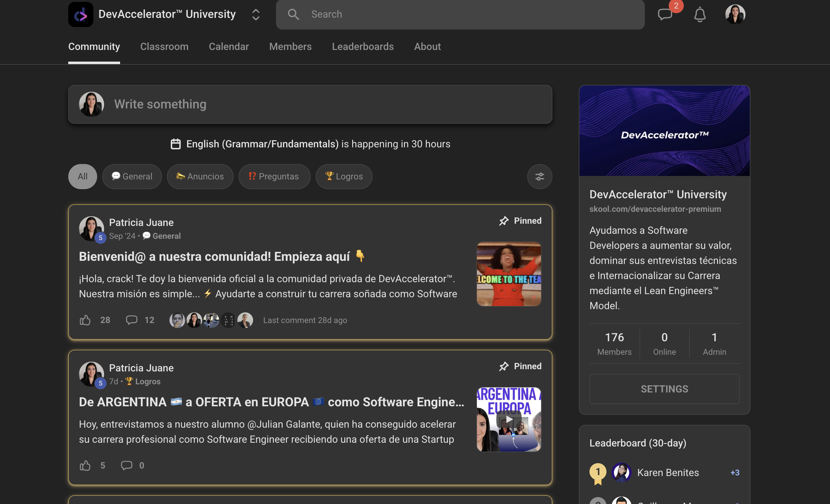Click the last commenter avatar on welcome post
This screenshot has width=830, height=504.
245,320
